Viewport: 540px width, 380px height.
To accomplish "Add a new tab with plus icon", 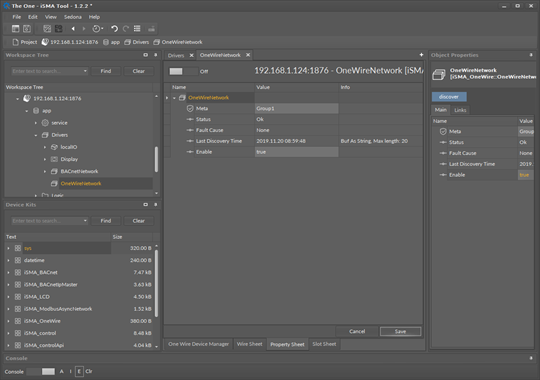I will point(421,55).
